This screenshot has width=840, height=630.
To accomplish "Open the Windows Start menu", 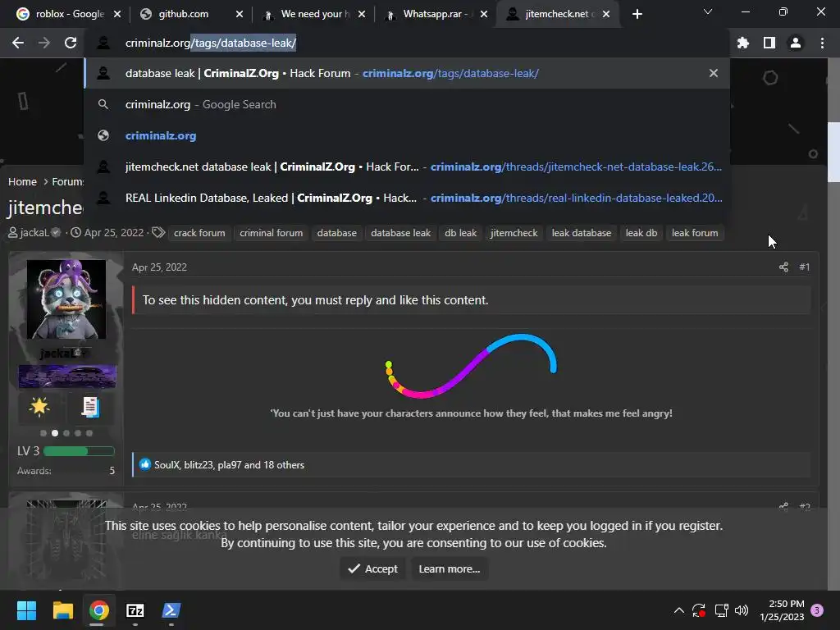I will 26,610.
